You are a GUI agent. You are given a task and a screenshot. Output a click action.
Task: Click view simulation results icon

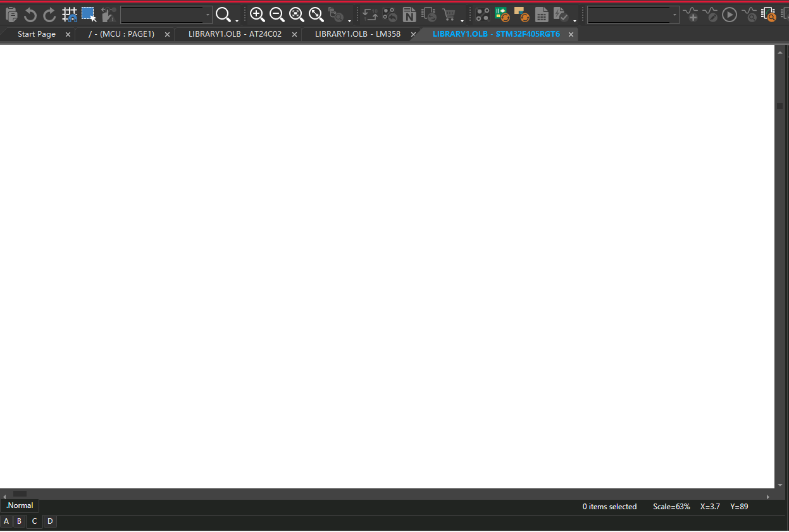(x=749, y=15)
